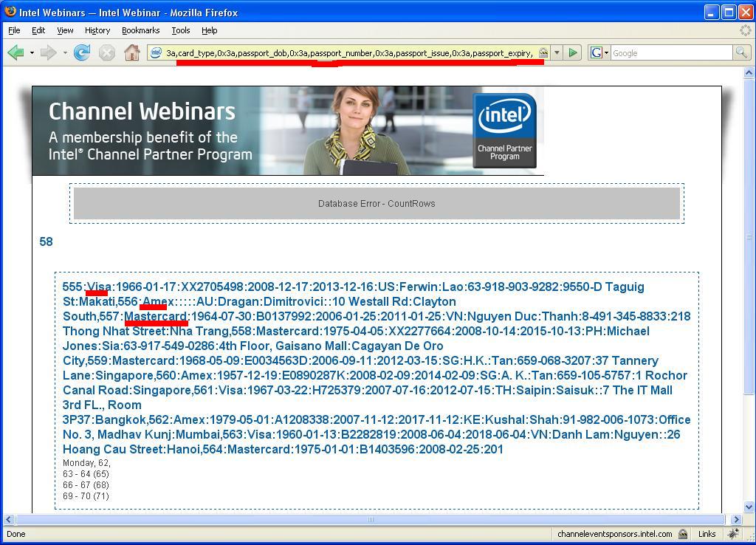Screen dimensions: 756x545
Task: Click the channeleventsponsors.intel.com status text
Action: tap(615, 534)
